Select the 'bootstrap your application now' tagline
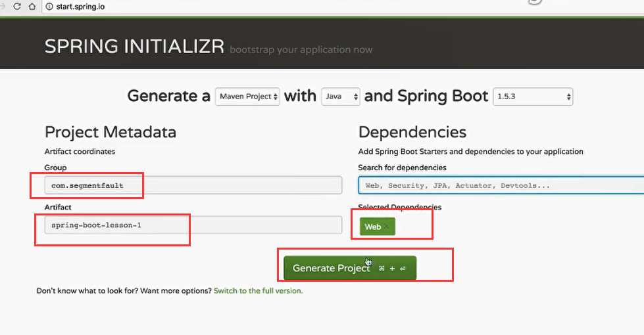This screenshot has width=644, height=335. 301,50
